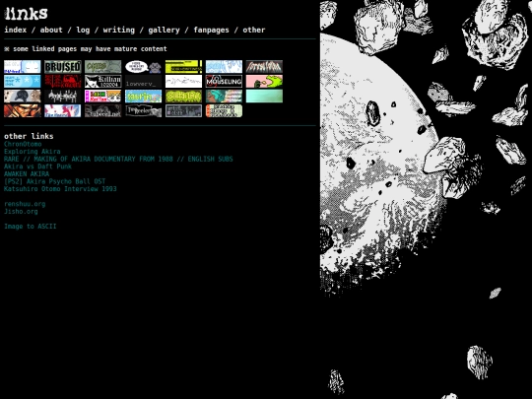Click the white-and-blue face button in top row
532x399 pixels.
coord(23,67)
